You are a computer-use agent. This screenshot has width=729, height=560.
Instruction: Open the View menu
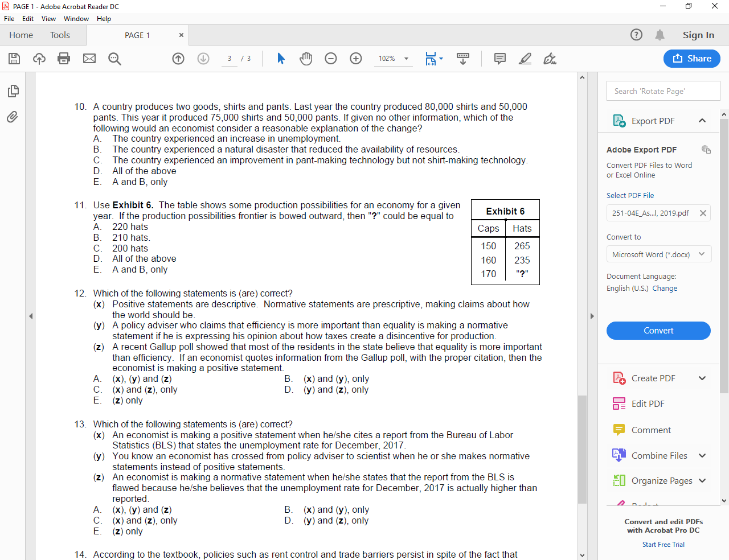point(48,18)
